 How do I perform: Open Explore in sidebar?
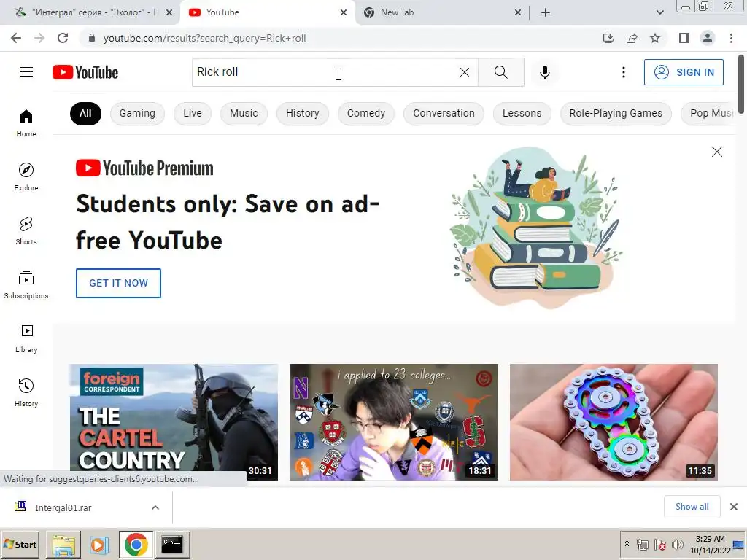(x=26, y=176)
